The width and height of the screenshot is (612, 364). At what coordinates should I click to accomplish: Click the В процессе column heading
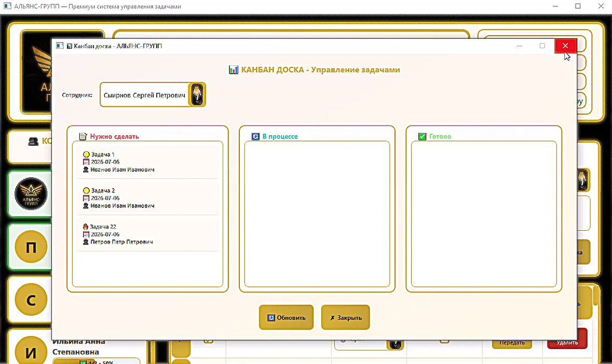coord(280,136)
